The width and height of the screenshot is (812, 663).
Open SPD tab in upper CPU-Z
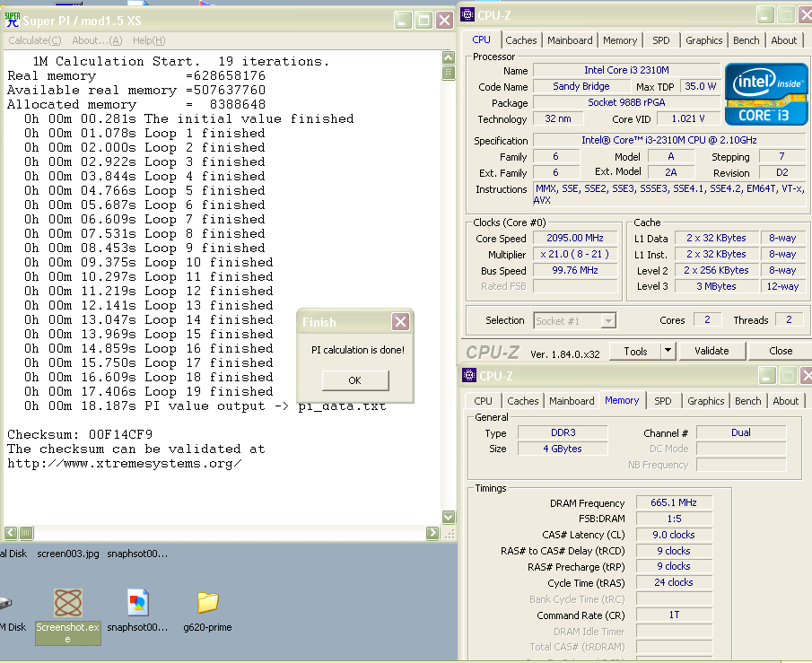(660, 40)
